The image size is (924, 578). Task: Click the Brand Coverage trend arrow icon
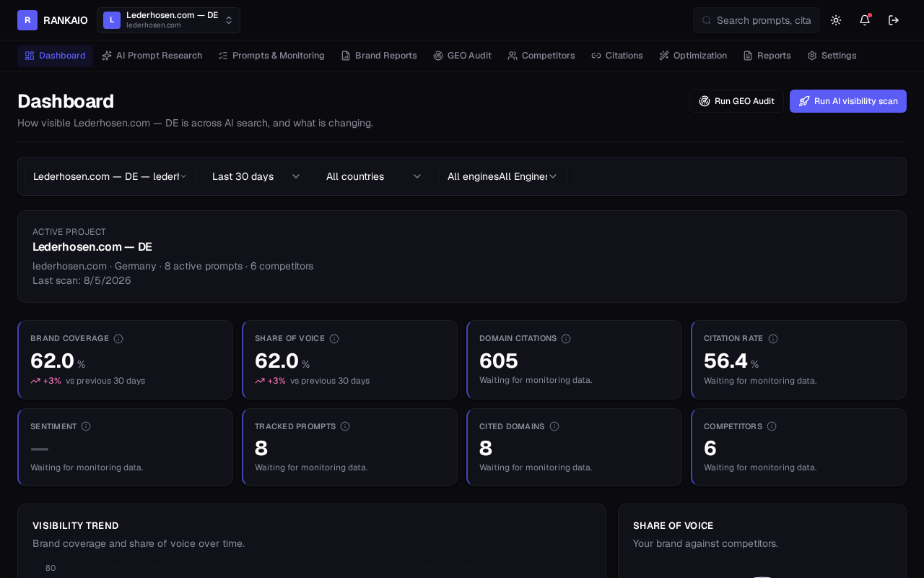coord(35,381)
